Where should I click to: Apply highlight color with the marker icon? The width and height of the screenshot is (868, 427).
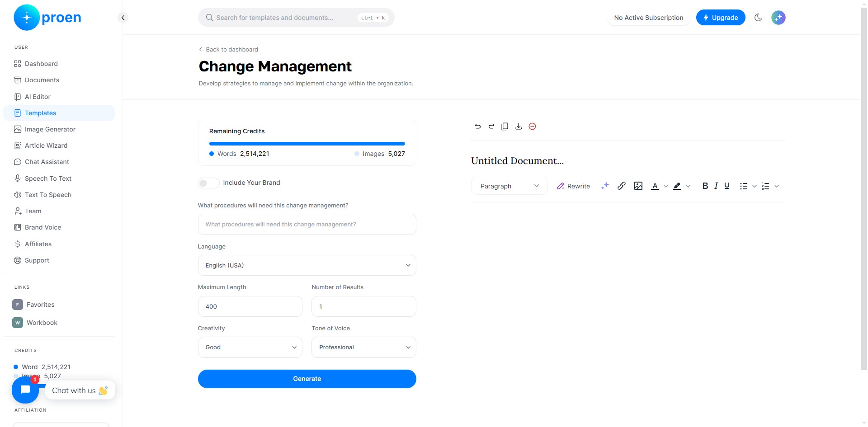tap(677, 186)
